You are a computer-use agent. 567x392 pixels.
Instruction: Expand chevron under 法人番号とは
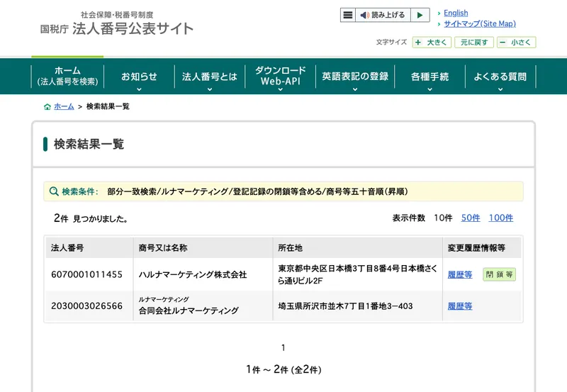[x=210, y=89]
